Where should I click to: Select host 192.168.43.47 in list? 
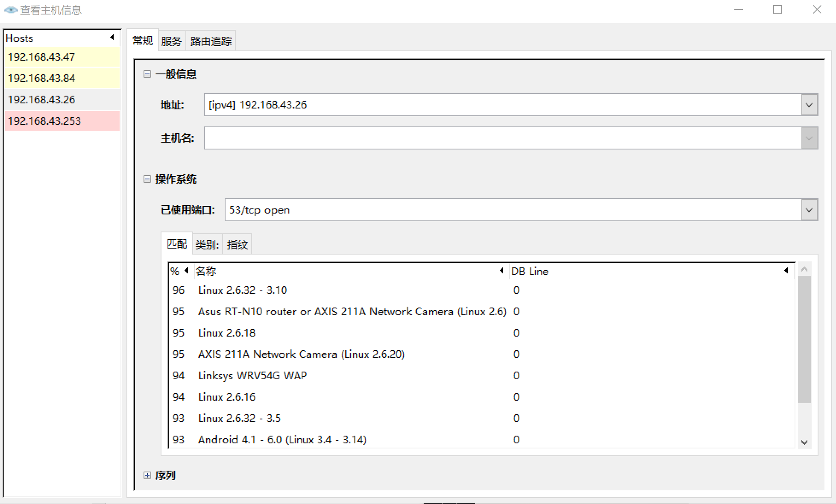[x=41, y=57]
